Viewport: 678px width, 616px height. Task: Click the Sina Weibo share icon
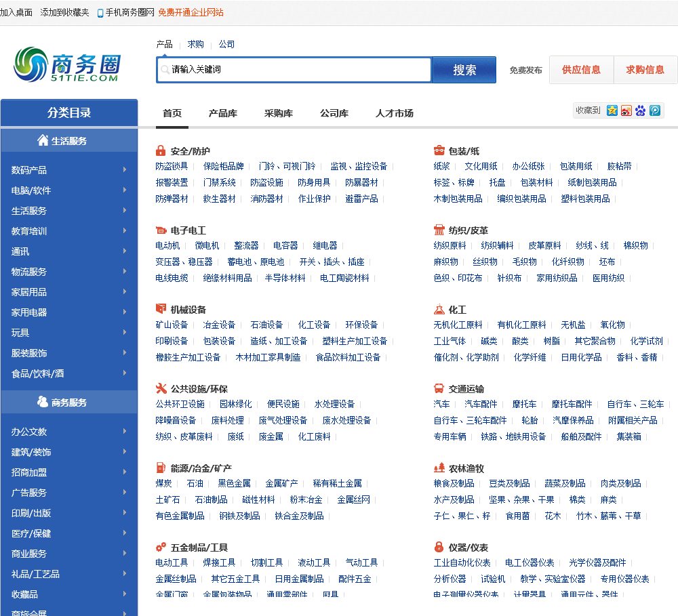[x=626, y=110]
